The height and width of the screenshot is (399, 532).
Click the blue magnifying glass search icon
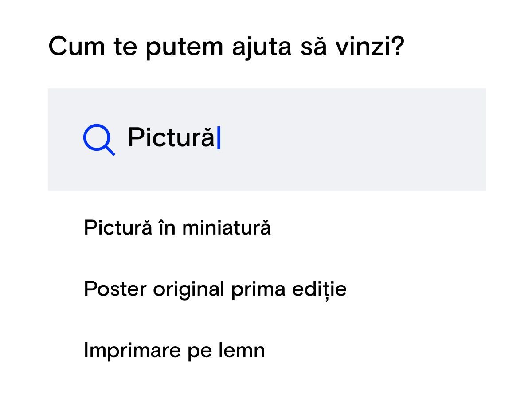tap(98, 139)
